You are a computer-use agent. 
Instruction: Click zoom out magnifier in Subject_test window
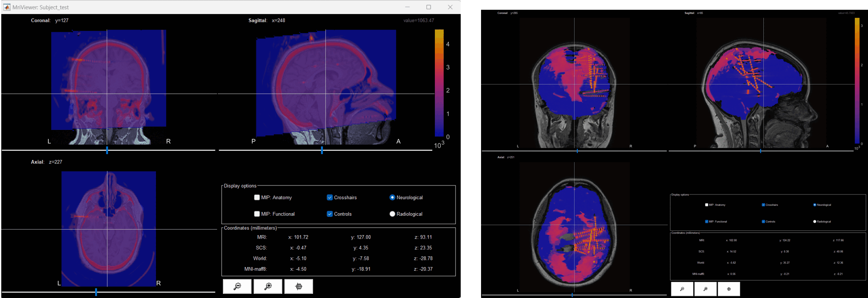pyautogui.click(x=237, y=287)
